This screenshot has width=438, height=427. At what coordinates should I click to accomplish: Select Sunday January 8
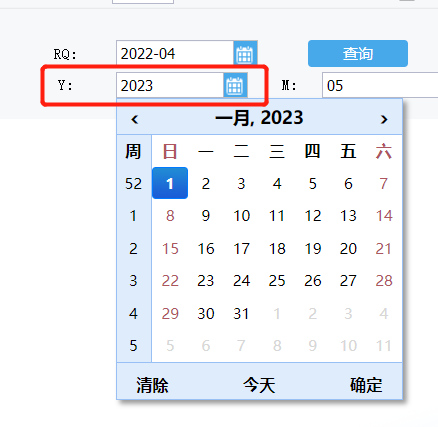[x=170, y=216]
